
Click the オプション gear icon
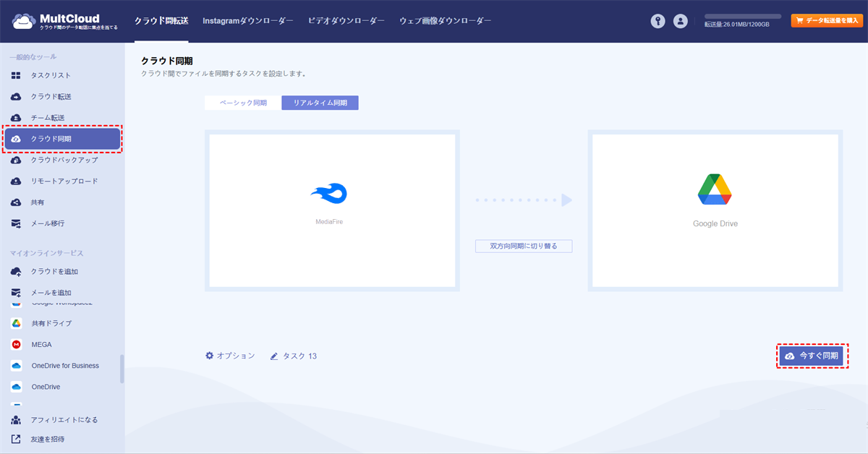(x=210, y=356)
